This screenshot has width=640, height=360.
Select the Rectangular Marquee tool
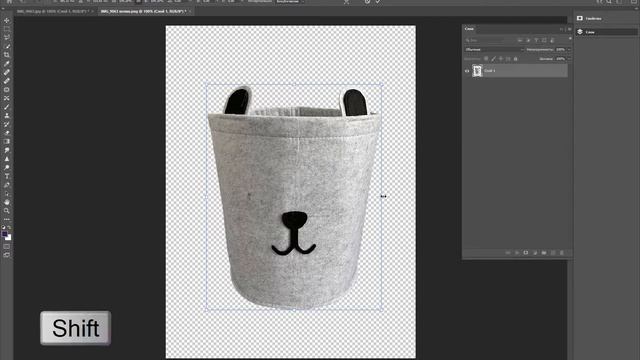[7, 29]
